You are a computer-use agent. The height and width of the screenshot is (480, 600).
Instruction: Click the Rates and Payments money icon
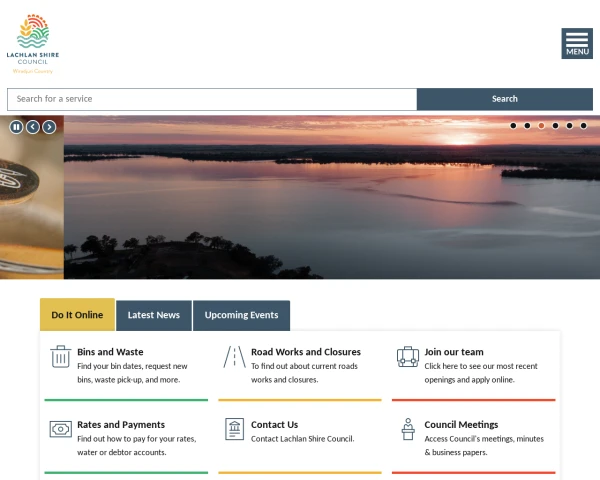[60, 429]
